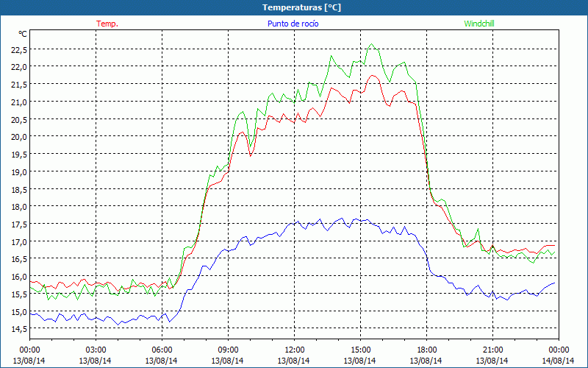The width and height of the screenshot is (588, 368).
Task: Click the 06:00 time axis label
Action: pos(162,350)
